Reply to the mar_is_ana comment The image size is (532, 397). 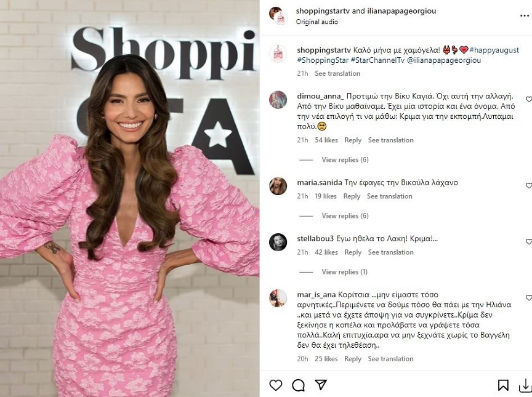353,359
